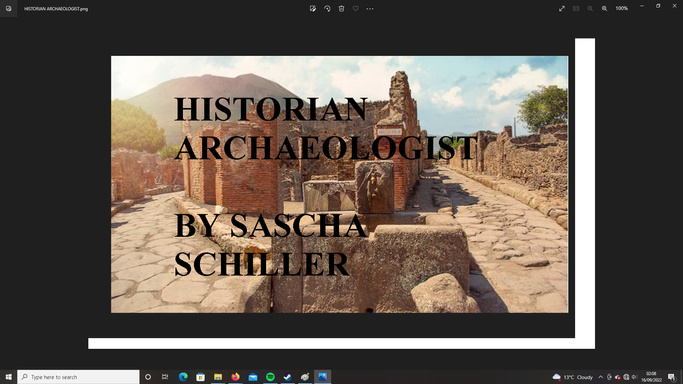
Task: Rotate the image with the rotate icon
Action: [327, 8]
